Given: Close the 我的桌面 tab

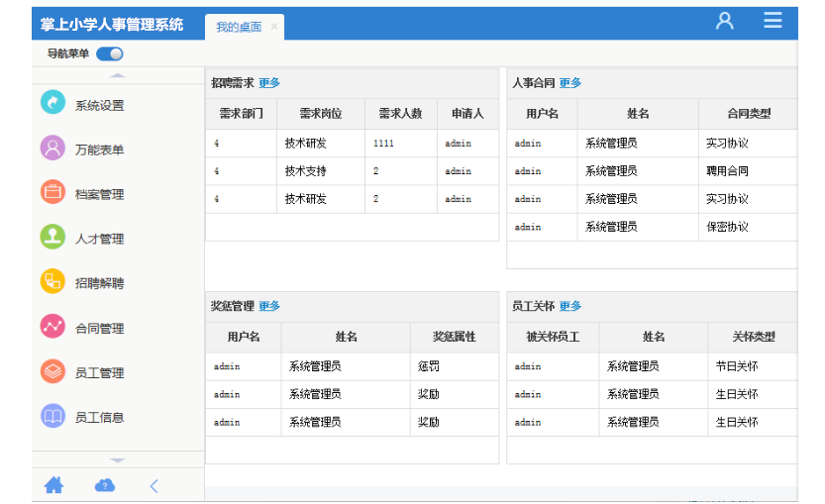Looking at the screenshot, I should (274, 27).
